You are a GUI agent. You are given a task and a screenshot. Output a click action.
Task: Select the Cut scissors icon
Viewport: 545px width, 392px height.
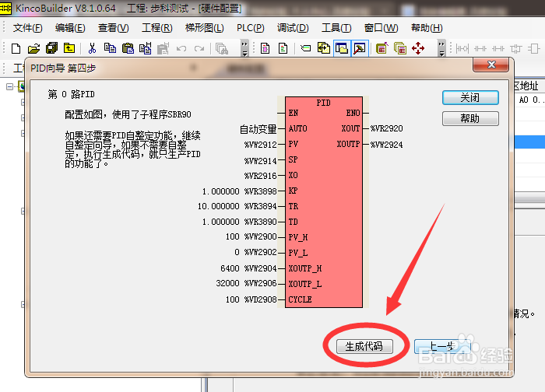pos(92,48)
